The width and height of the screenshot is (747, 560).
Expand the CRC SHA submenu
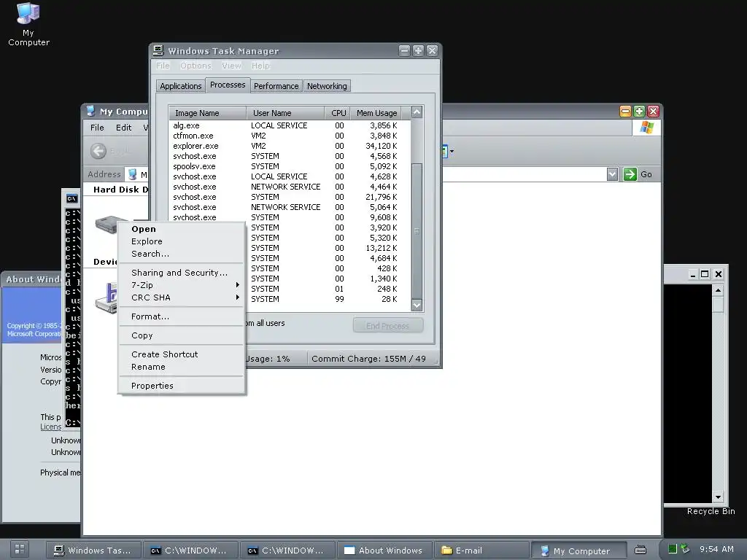coord(182,297)
